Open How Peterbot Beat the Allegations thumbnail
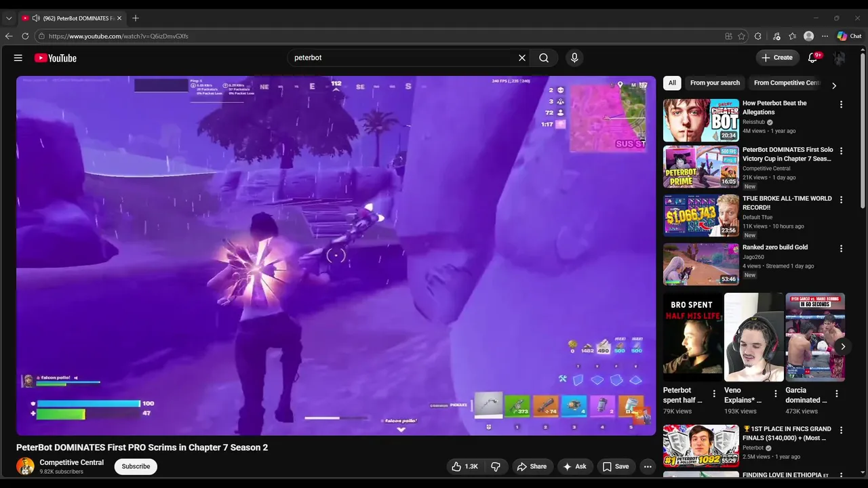Viewport: 868px width, 488px height. [x=701, y=120]
